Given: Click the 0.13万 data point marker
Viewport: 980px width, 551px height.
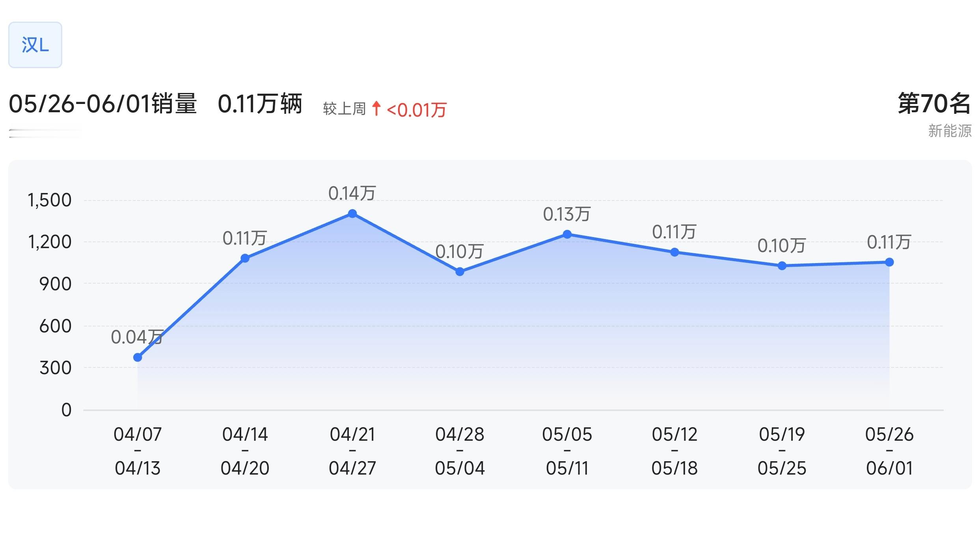Looking at the screenshot, I should click(x=567, y=235).
